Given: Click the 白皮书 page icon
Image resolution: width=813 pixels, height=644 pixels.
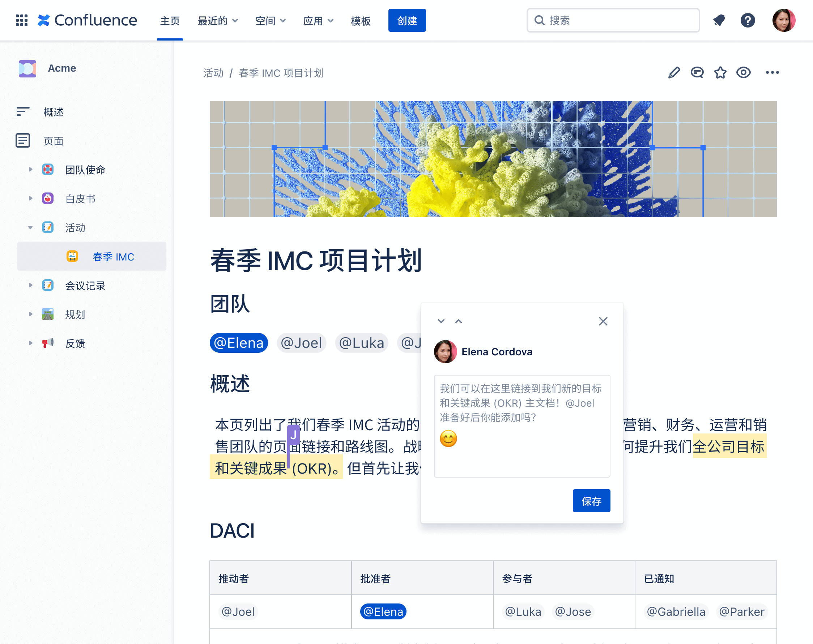Looking at the screenshot, I should pyautogui.click(x=47, y=198).
